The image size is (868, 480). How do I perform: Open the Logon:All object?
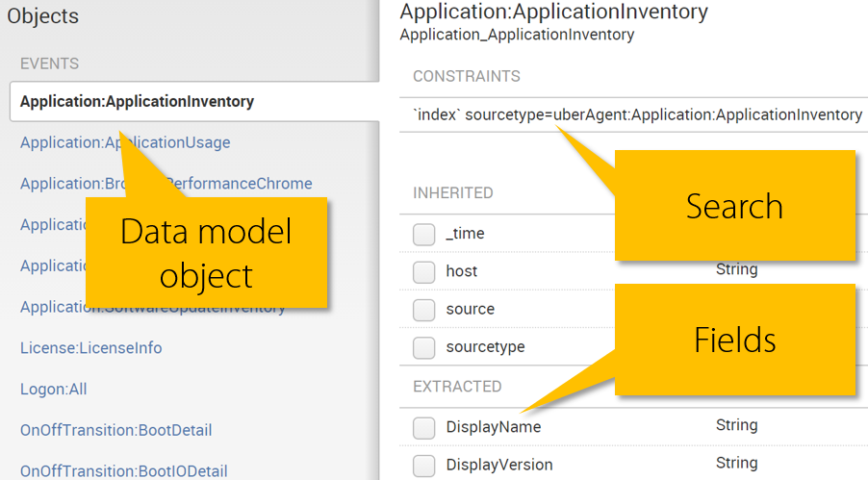(53, 389)
